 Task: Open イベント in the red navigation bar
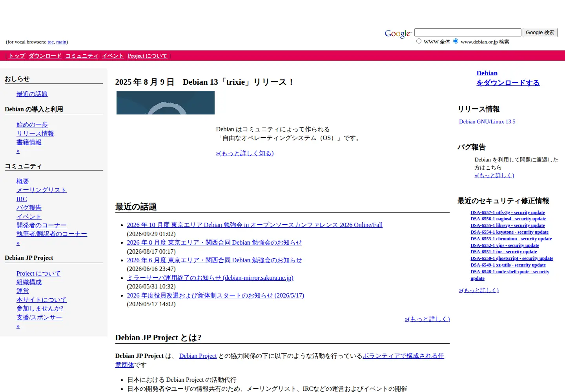(113, 56)
